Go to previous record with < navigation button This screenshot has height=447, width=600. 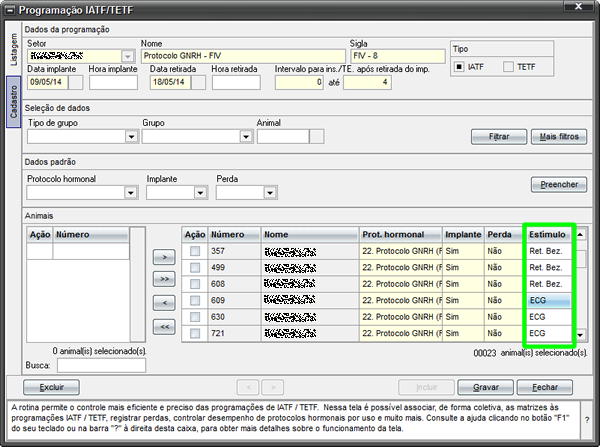248,387
